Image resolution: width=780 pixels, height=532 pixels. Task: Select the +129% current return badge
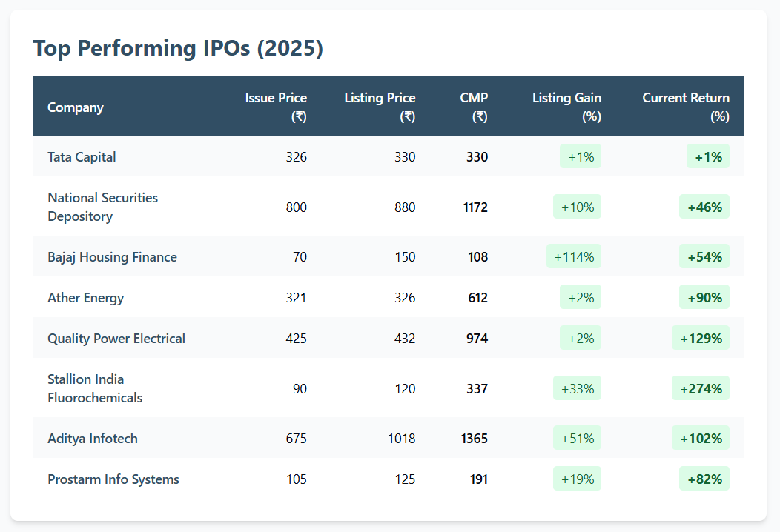point(701,339)
